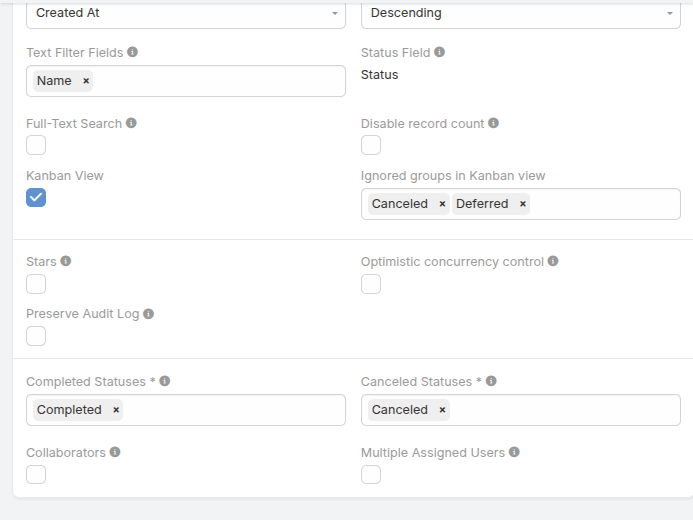The height and width of the screenshot is (520, 693).
Task: Enable the Multiple Assigned Users checkbox
Action: coord(371,474)
